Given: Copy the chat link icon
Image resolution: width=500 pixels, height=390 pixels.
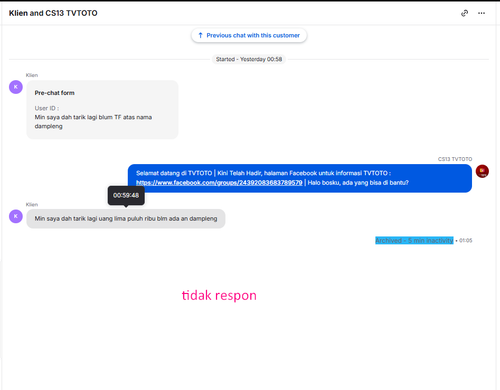Looking at the screenshot, I should click(x=464, y=13).
